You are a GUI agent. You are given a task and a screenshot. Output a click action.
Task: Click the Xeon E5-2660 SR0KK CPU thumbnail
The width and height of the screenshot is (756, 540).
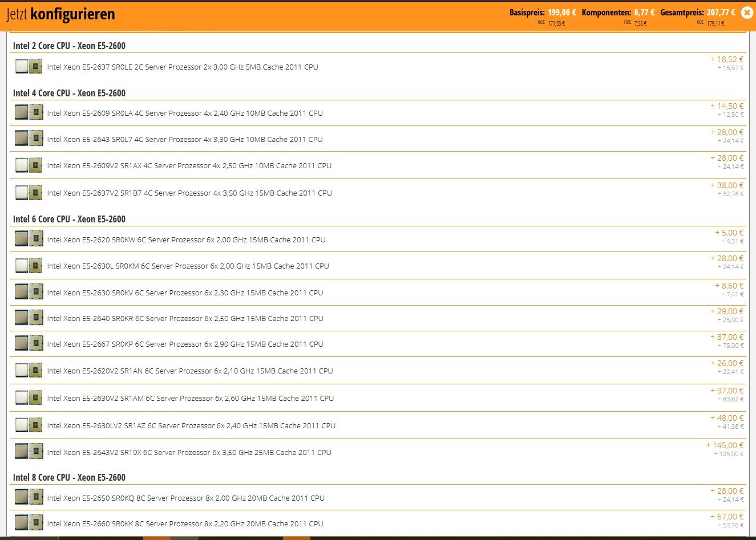click(29, 523)
